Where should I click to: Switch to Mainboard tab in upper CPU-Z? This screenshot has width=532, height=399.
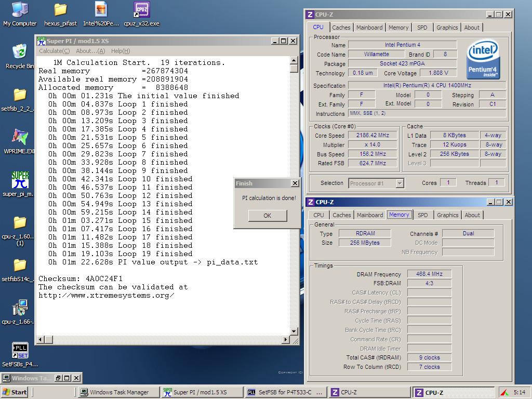point(369,28)
